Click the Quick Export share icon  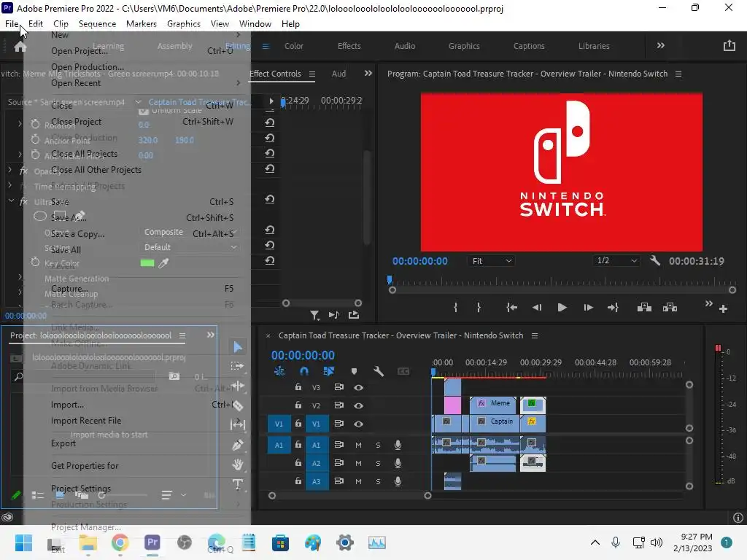729,45
